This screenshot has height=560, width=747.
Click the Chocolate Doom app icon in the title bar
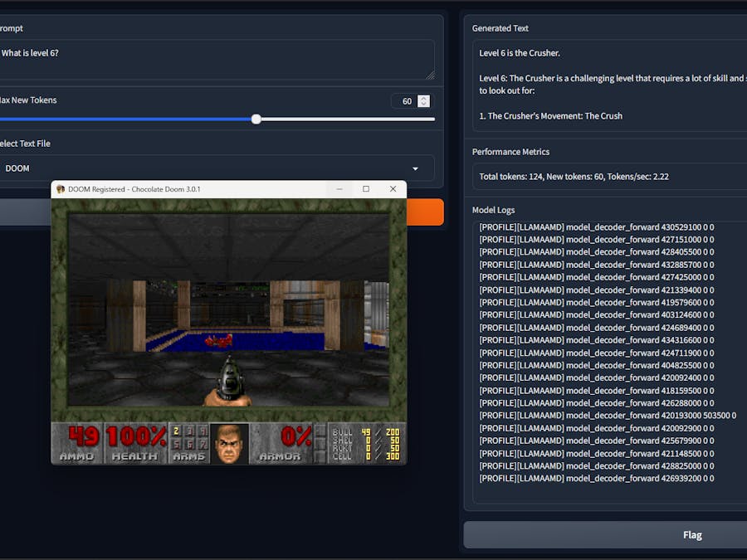point(61,189)
